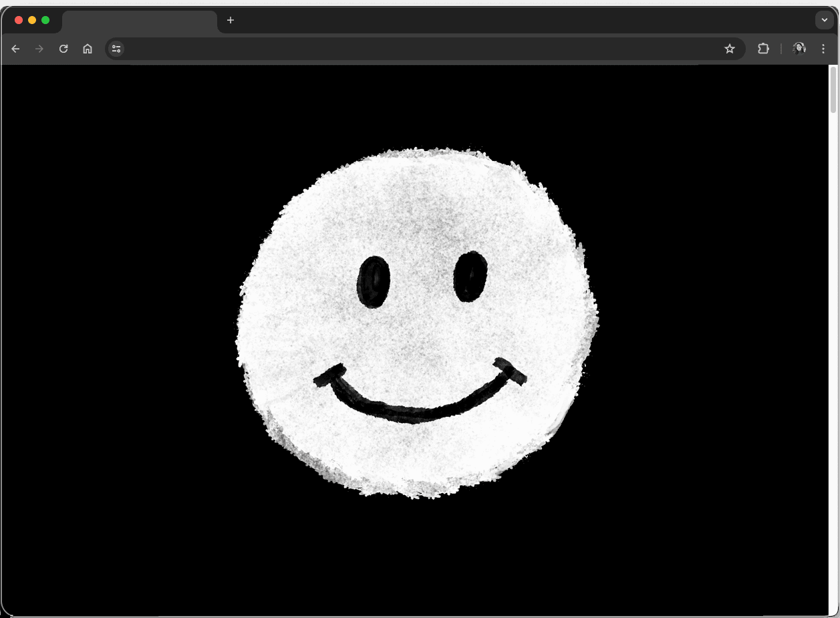Screen dimensions: 840x618
Task: Maximize the window with green button
Action: click(45, 20)
